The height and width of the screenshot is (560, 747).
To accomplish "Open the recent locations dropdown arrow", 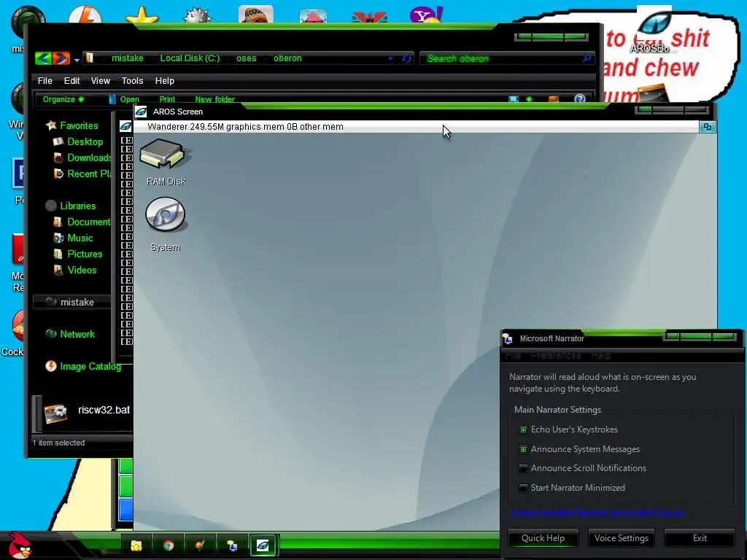I will point(77,60).
